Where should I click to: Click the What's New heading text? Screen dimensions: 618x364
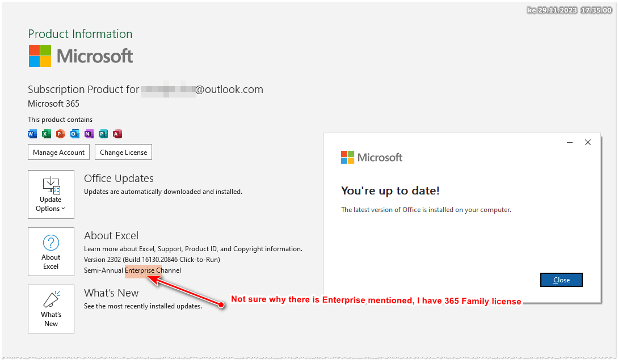tap(111, 293)
